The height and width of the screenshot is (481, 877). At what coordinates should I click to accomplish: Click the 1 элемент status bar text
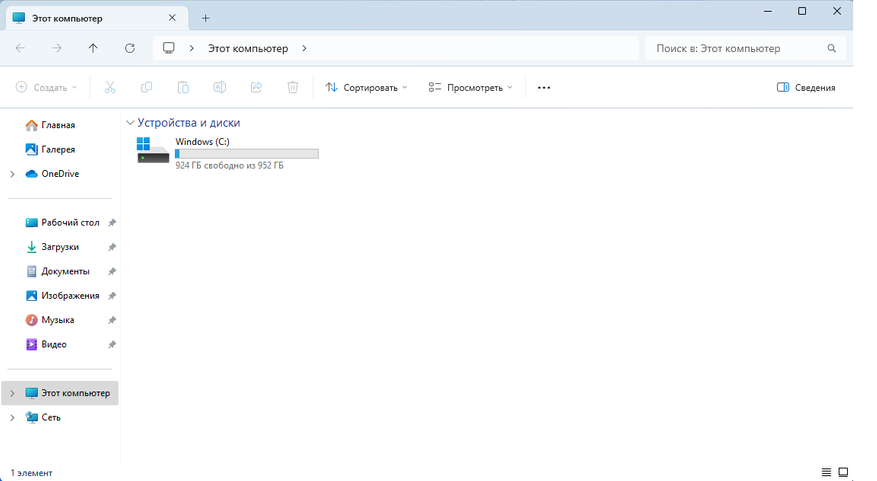click(x=31, y=473)
